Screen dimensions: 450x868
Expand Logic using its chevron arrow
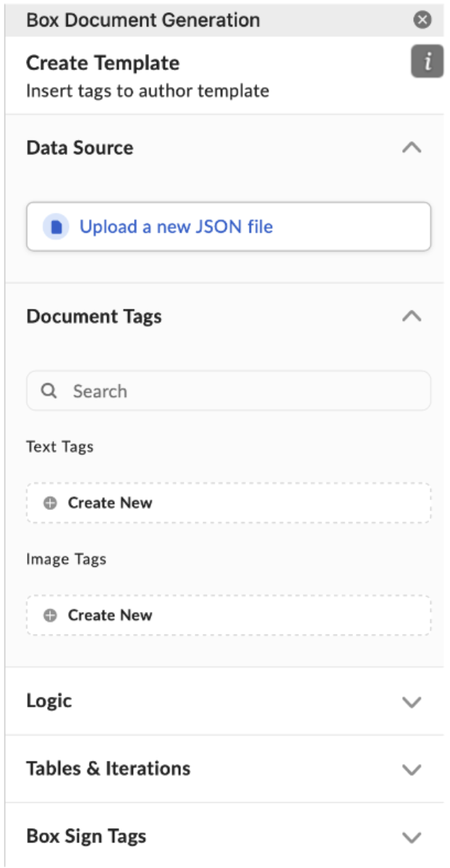point(412,702)
